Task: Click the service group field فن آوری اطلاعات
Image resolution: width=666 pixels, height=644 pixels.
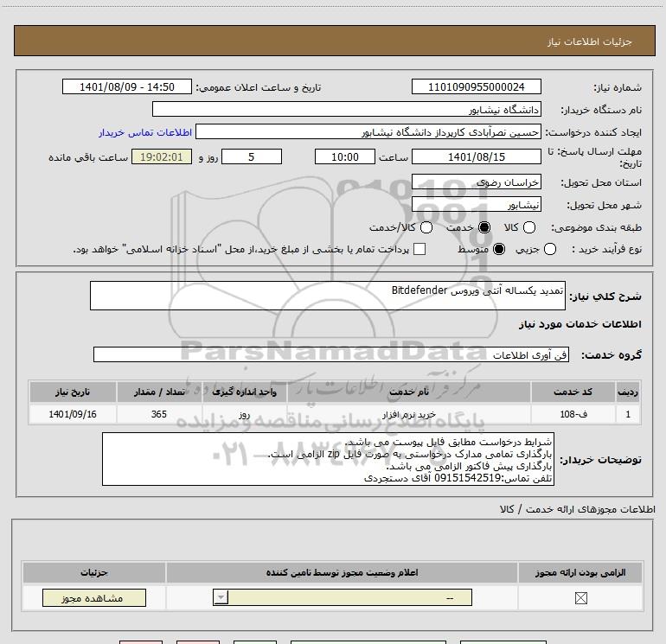Action: pos(331,354)
